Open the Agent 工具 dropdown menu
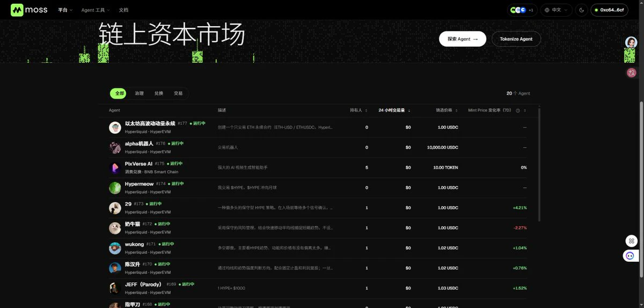The width and height of the screenshot is (644, 308). point(95,10)
